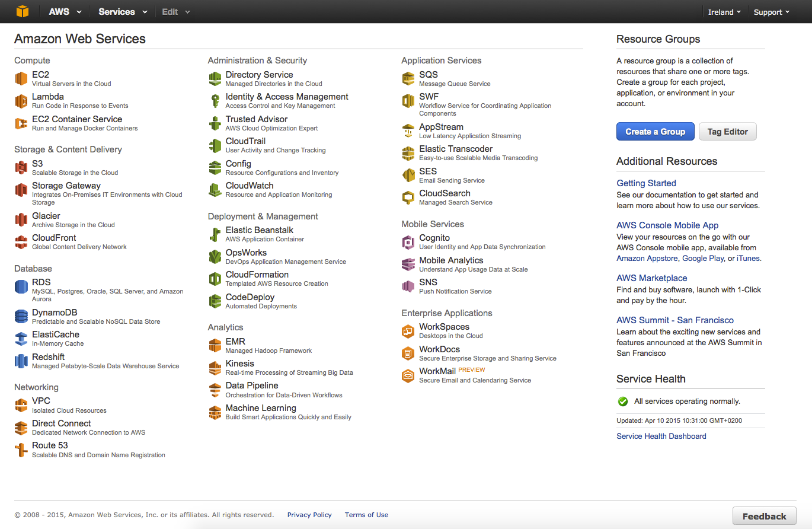The width and height of the screenshot is (812, 529).
Task: Open the SNS service link
Action: 429,282
